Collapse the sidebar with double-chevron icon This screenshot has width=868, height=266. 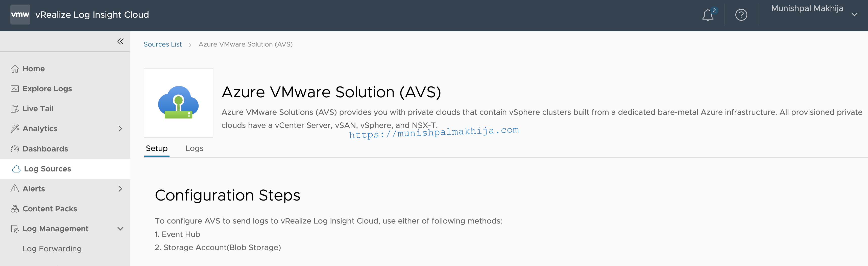coord(120,41)
